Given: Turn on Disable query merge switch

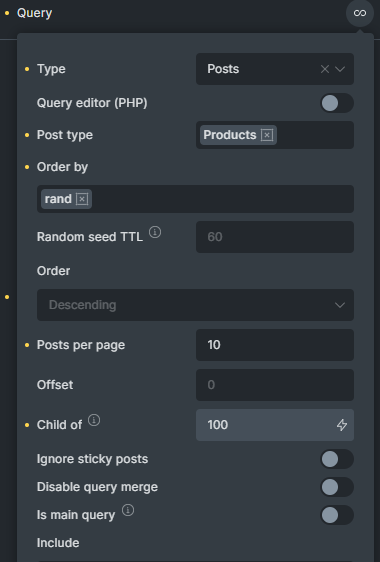Looking at the screenshot, I should pos(337,487).
